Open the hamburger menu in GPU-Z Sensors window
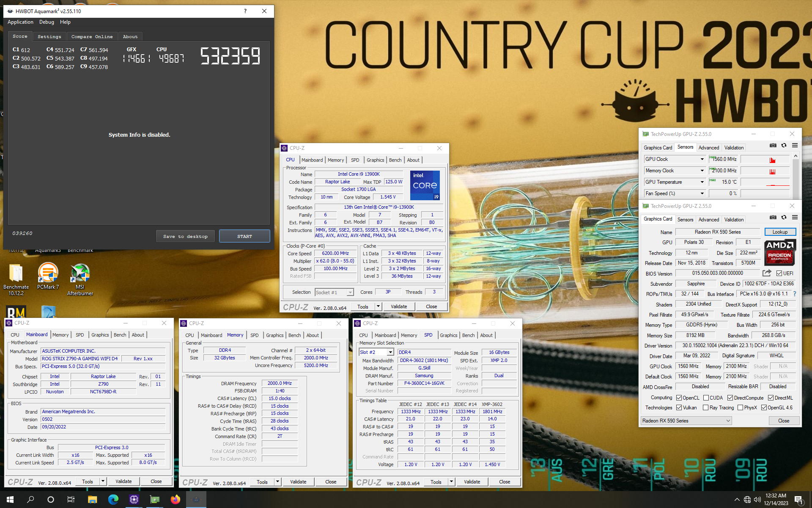Image resolution: width=812 pixels, height=508 pixels. (x=795, y=146)
